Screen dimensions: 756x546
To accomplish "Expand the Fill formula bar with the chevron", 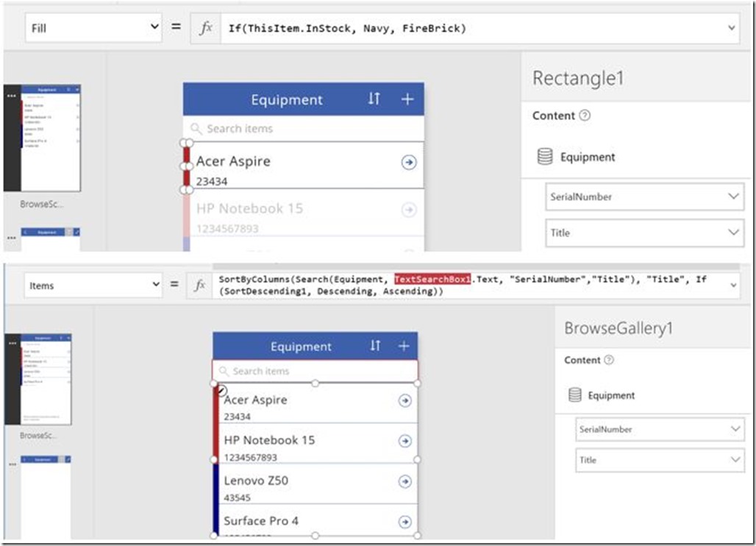I will [731, 28].
